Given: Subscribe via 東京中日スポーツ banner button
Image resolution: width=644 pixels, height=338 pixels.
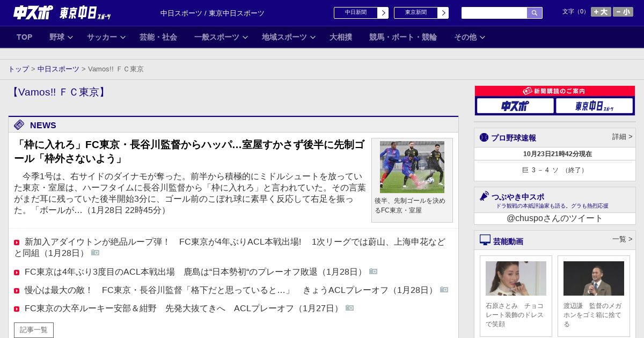Looking at the screenshot, I should [595, 106].
